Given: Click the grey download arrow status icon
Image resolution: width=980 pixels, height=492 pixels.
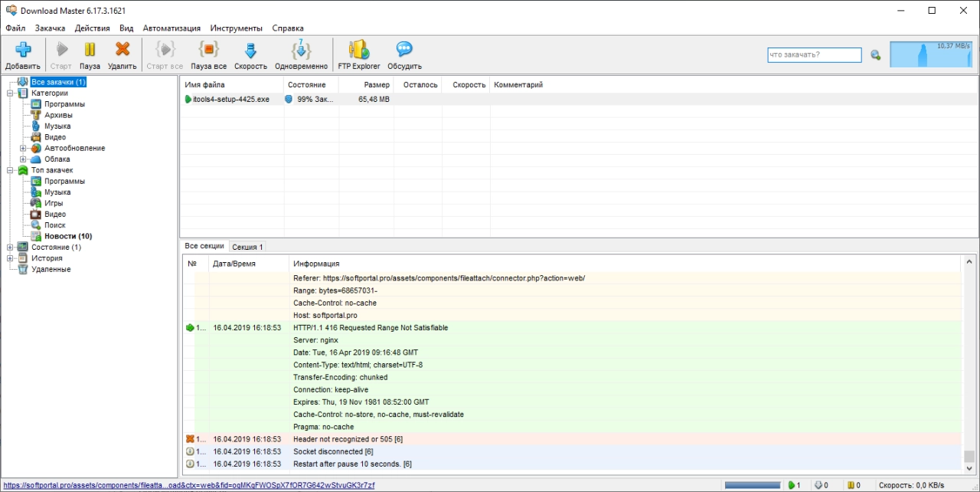Looking at the screenshot, I should pos(818,485).
